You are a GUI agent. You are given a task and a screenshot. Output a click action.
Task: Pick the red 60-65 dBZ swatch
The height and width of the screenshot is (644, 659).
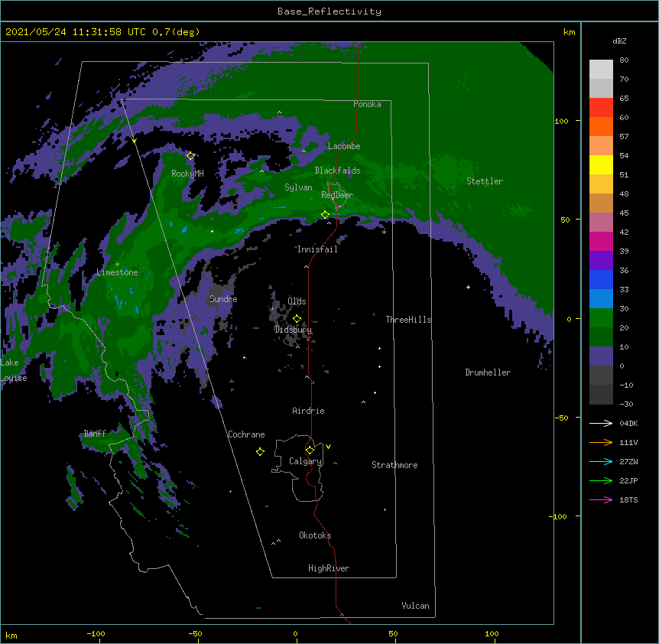click(x=601, y=108)
